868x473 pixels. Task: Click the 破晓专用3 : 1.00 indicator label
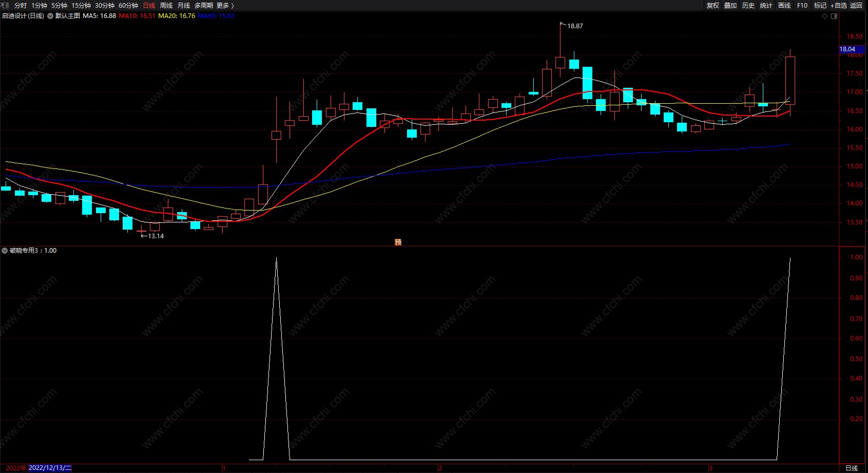[x=33, y=251]
